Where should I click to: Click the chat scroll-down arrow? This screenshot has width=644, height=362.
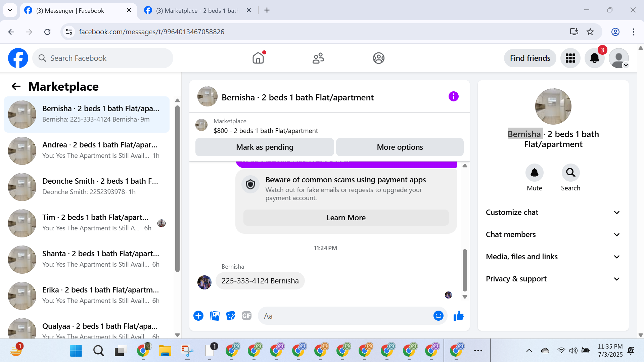pos(465,297)
